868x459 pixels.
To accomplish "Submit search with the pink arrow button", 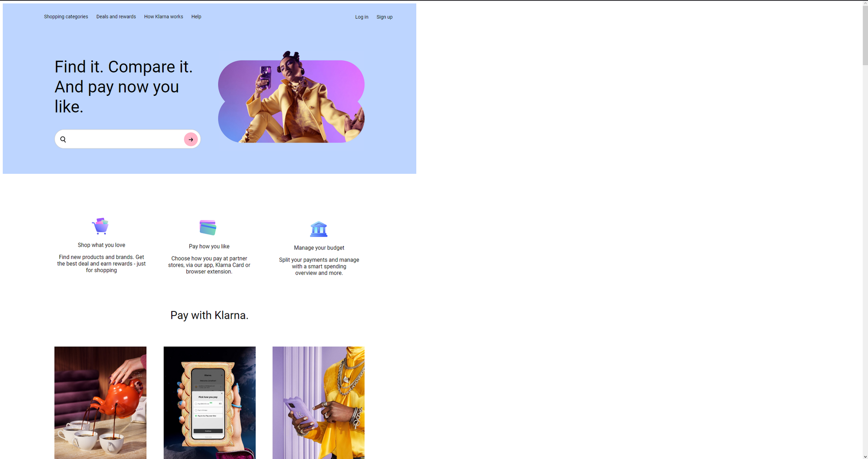I will (191, 139).
